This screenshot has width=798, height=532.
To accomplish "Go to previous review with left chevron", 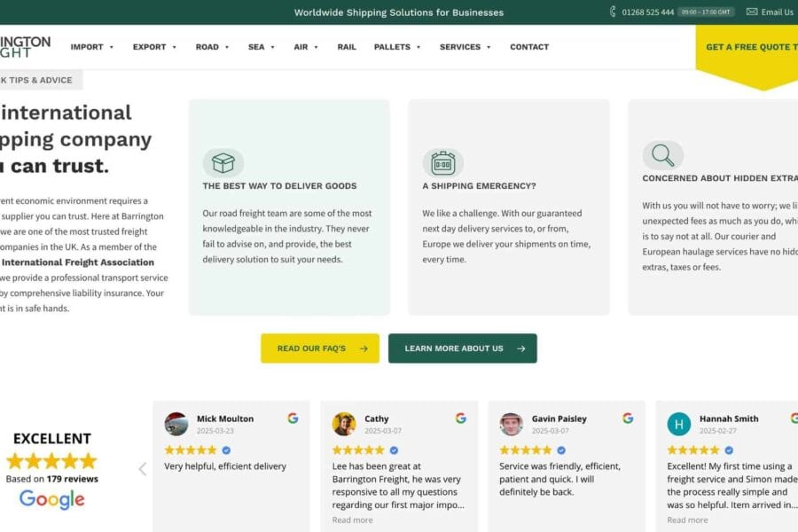I will coord(142,469).
